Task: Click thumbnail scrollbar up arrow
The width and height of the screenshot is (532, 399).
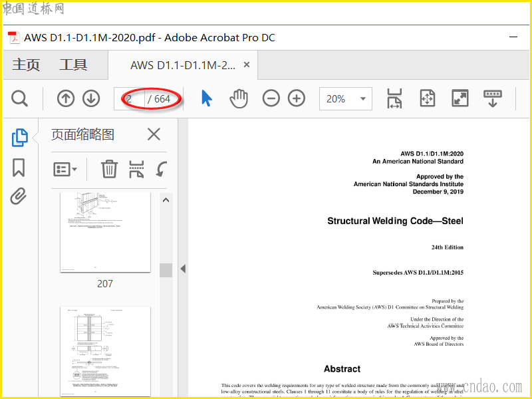Action: pyautogui.click(x=166, y=200)
